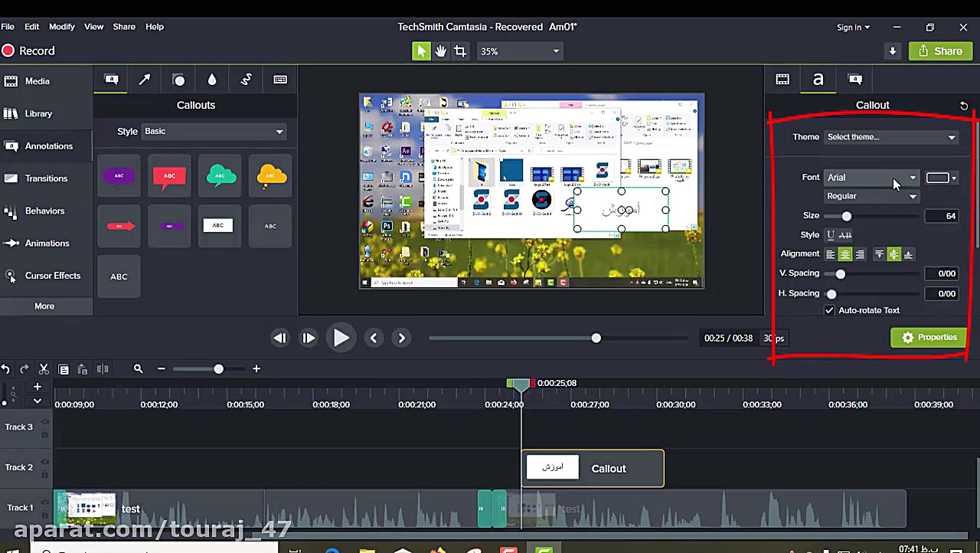Open the Modify menu
Viewport: 980px width, 553px height.
[62, 27]
